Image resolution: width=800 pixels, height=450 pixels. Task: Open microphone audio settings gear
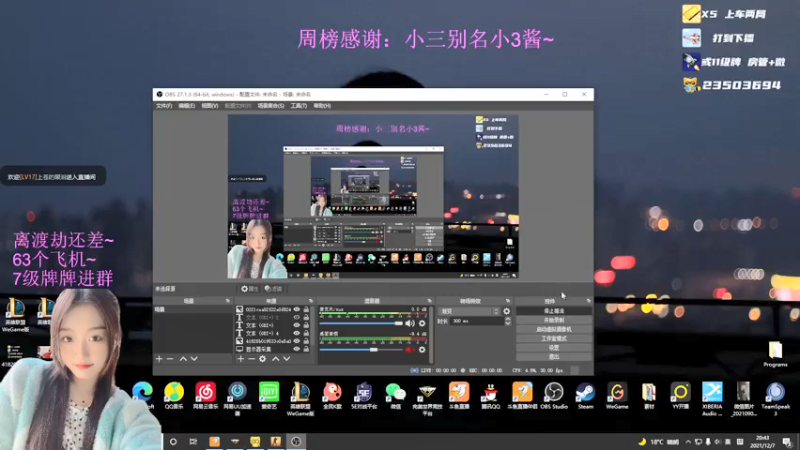422,323
